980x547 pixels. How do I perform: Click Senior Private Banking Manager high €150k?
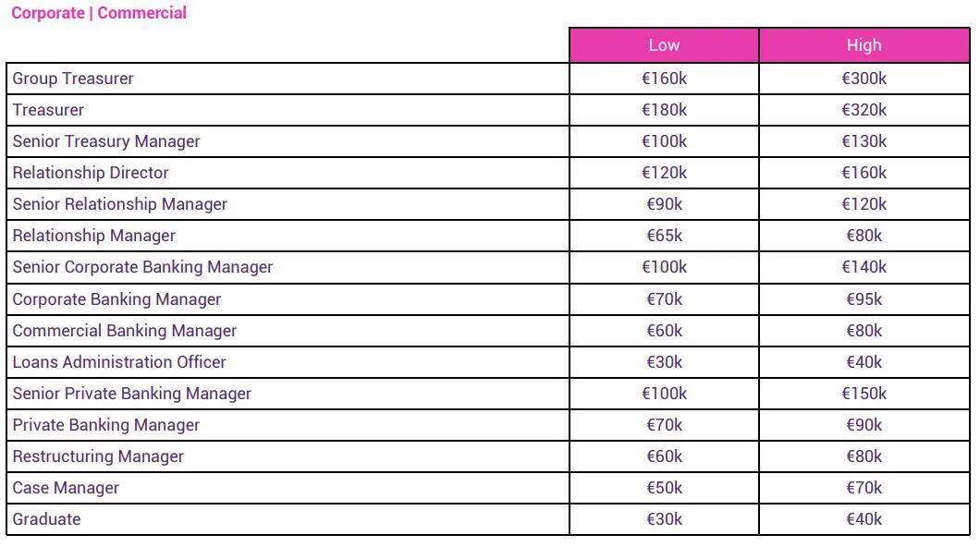tap(864, 394)
